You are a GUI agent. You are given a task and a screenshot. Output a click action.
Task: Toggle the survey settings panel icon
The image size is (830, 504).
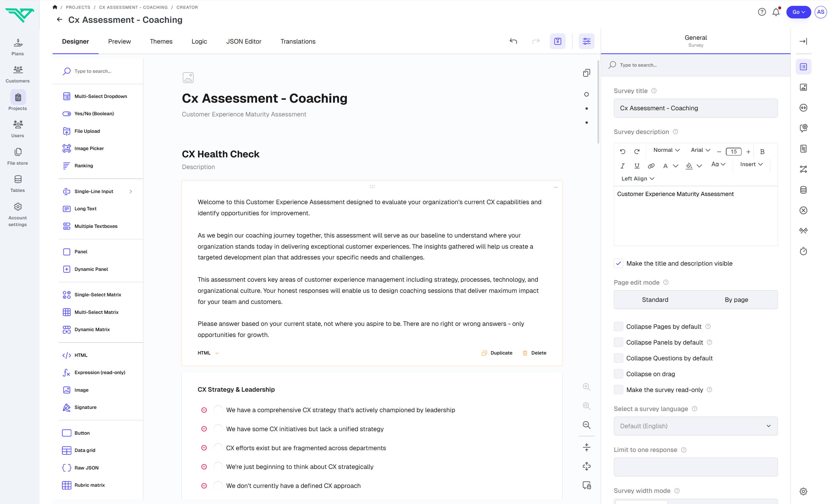pyautogui.click(x=586, y=41)
